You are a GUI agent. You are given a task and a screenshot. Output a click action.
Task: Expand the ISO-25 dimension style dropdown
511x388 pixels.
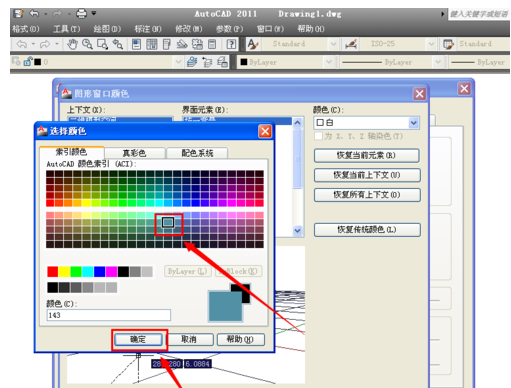[431, 44]
